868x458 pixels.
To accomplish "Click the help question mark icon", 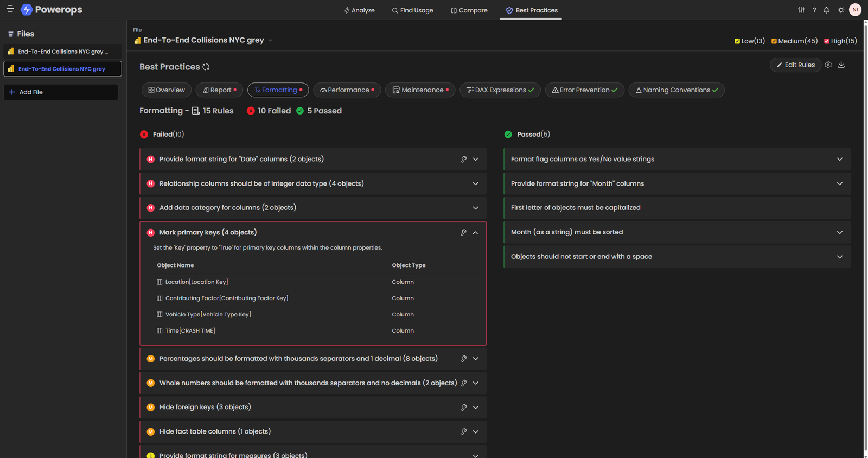I will pos(814,10).
